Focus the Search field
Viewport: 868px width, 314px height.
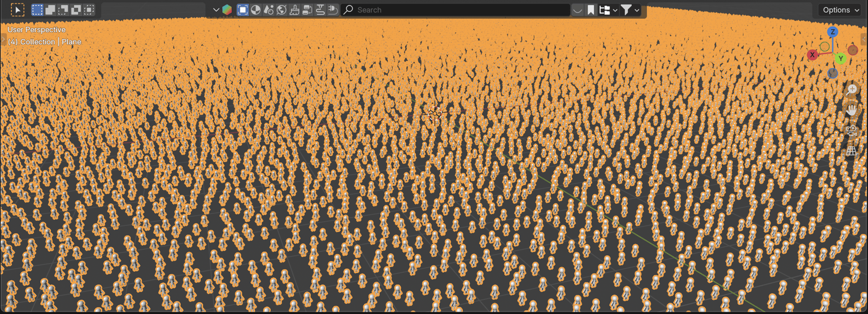pos(455,10)
